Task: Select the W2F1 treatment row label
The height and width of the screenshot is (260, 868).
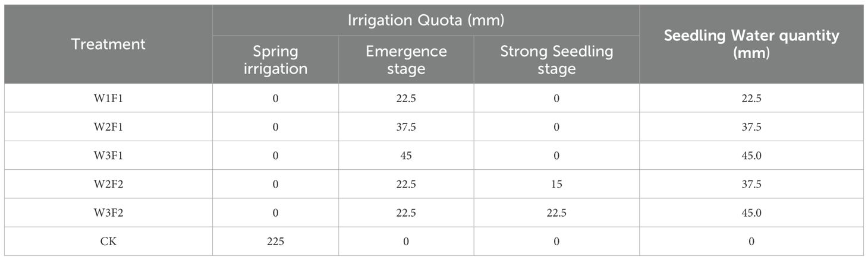Action: (x=108, y=126)
